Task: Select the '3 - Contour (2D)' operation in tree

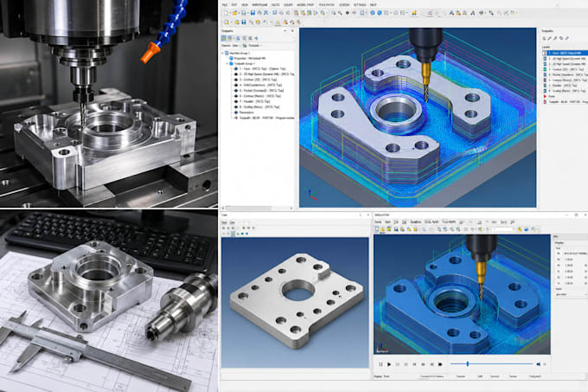Action: pos(255,80)
